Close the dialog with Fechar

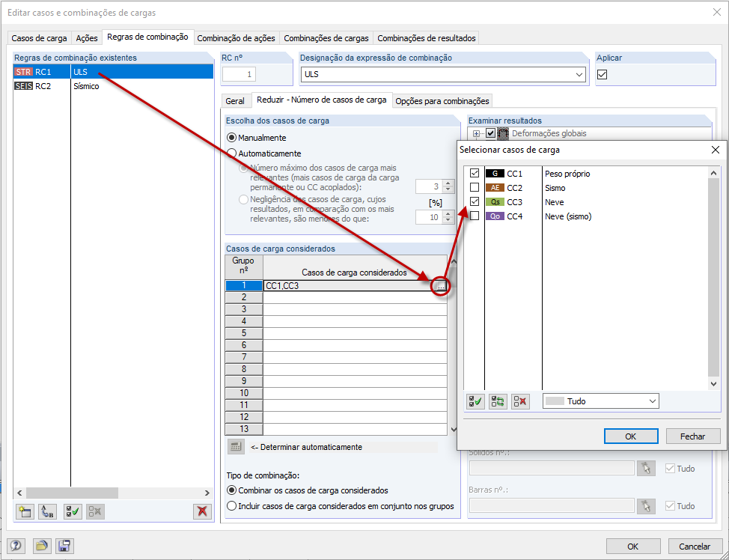tap(692, 436)
